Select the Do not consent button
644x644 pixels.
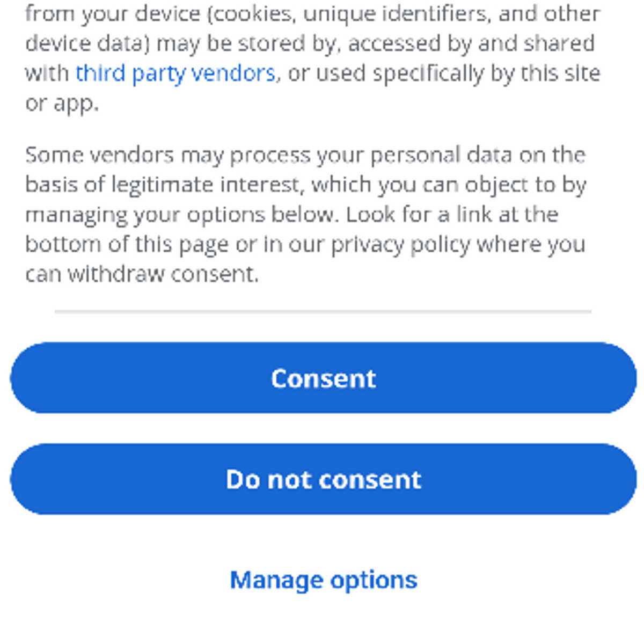323,479
